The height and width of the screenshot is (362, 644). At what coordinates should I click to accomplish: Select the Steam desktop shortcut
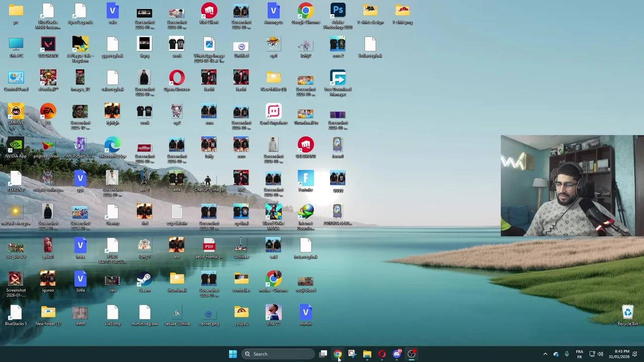144,283
